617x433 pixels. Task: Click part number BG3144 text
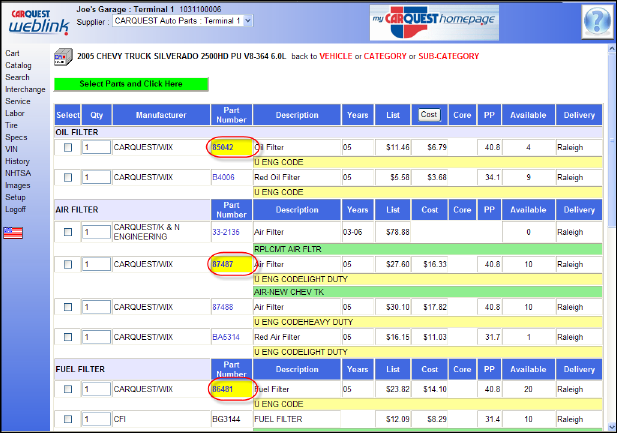click(x=226, y=419)
